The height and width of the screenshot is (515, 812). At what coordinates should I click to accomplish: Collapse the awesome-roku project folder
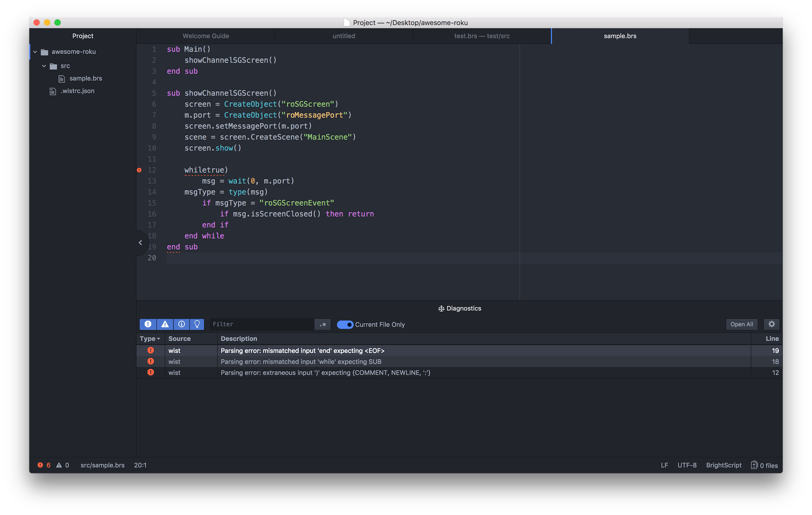point(35,51)
